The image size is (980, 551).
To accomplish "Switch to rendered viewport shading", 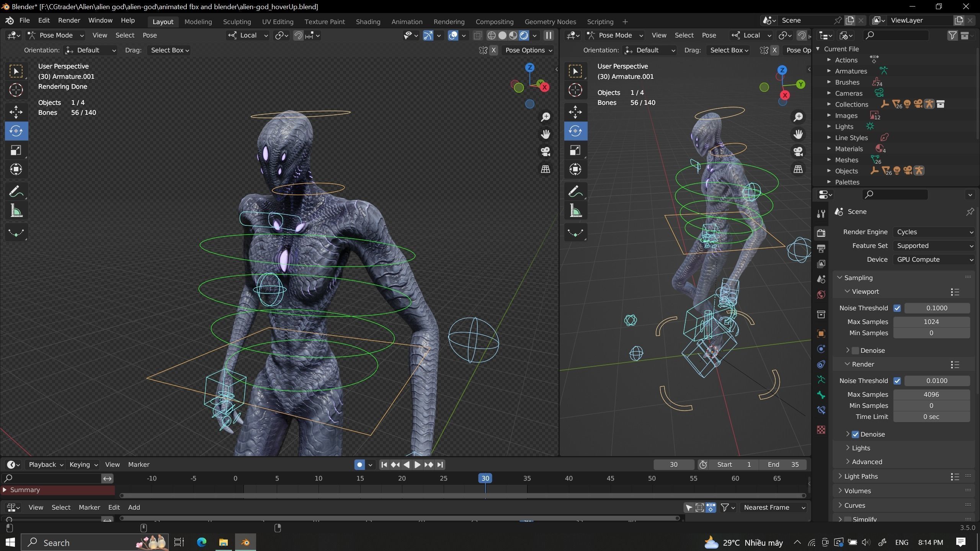I will pos(524,36).
